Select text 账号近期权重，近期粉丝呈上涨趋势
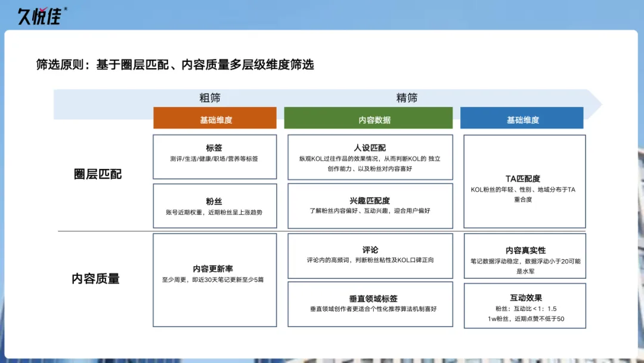 214,212
